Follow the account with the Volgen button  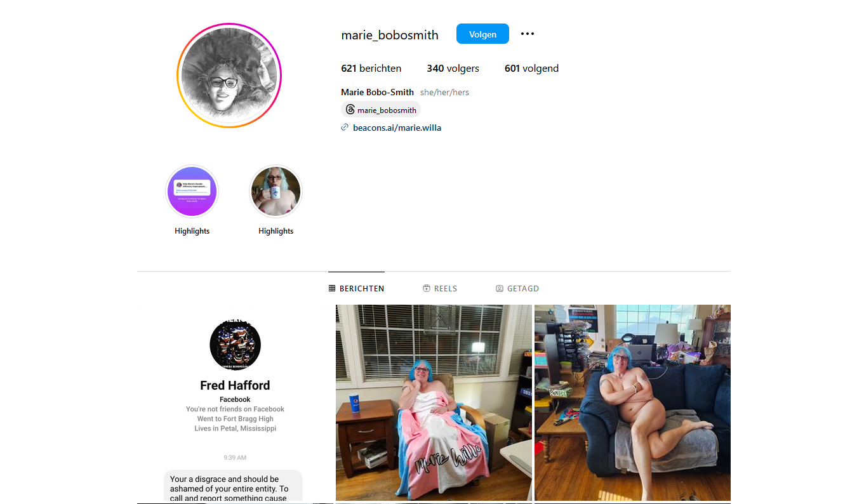pyautogui.click(x=482, y=34)
